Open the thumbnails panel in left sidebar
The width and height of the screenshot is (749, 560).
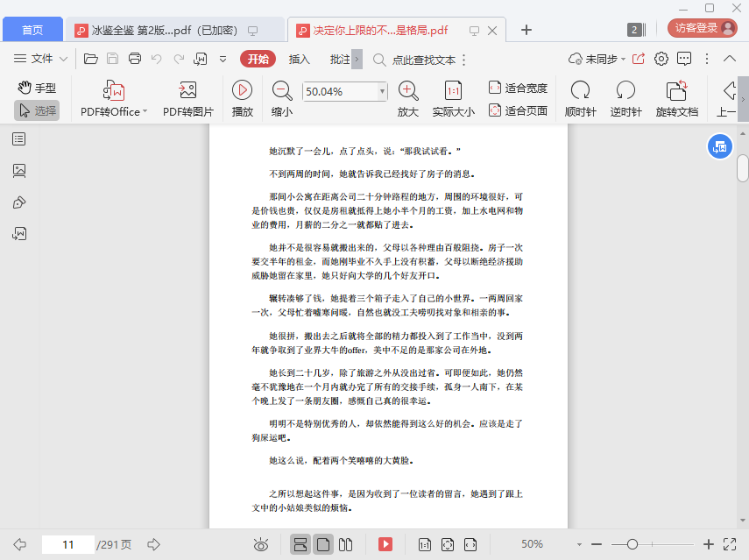[x=19, y=171]
